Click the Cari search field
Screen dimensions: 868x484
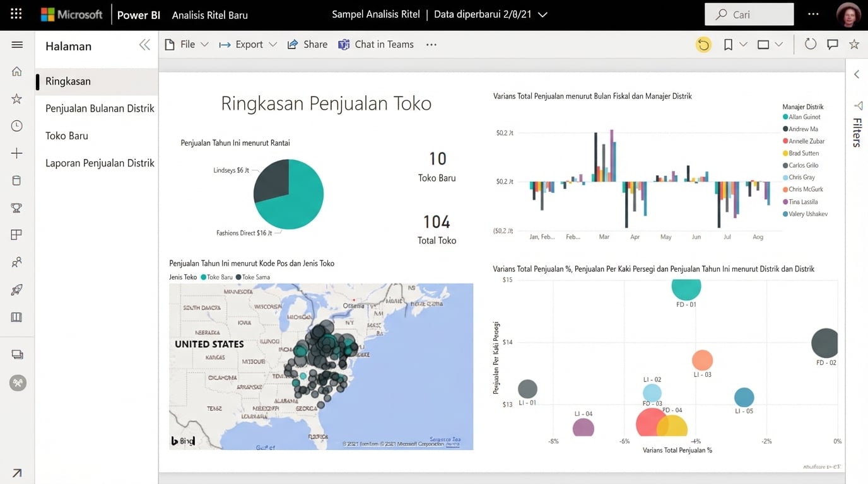click(749, 14)
